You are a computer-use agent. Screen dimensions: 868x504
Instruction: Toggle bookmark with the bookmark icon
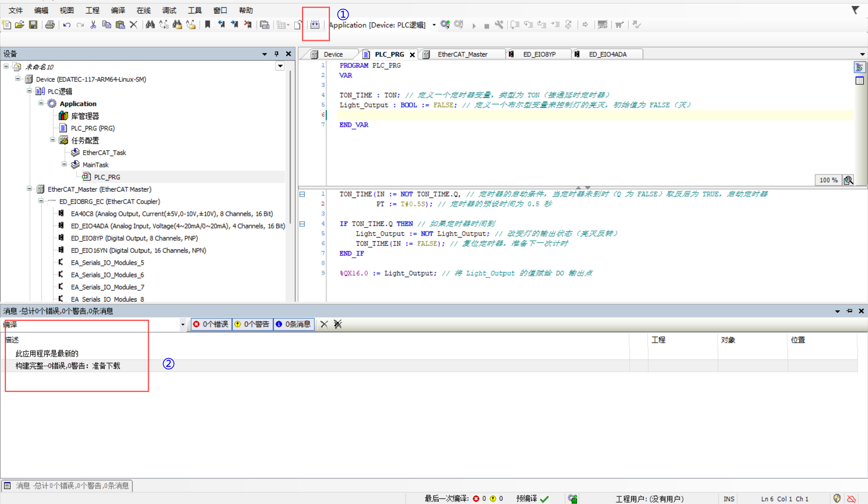[x=207, y=25]
